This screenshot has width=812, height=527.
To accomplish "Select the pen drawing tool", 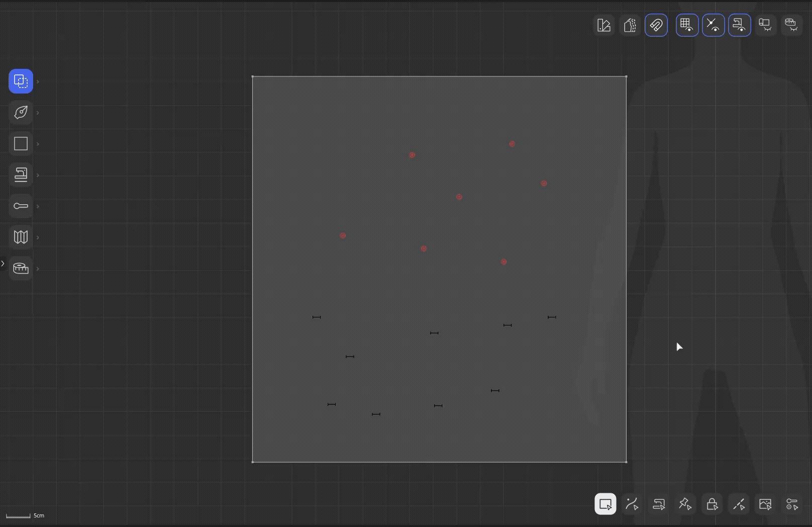I will pyautogui.click(x=21, y=112).
